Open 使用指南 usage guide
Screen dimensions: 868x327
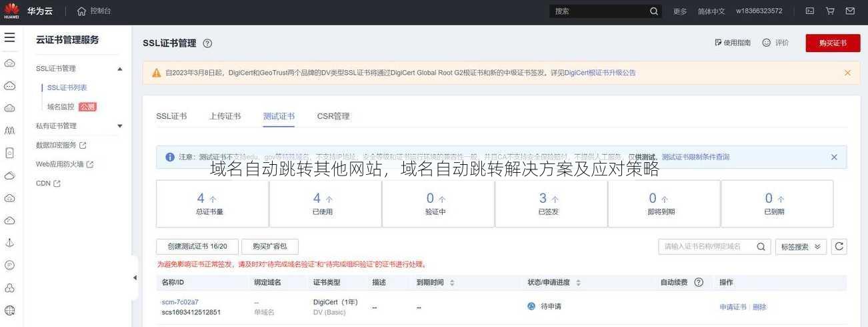733,43
